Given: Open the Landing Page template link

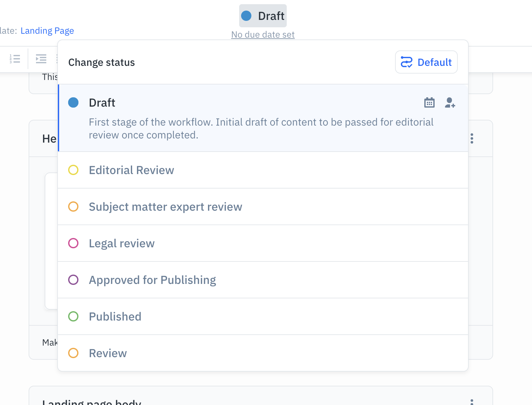Looking at the screenshot, I should point(47,30).
